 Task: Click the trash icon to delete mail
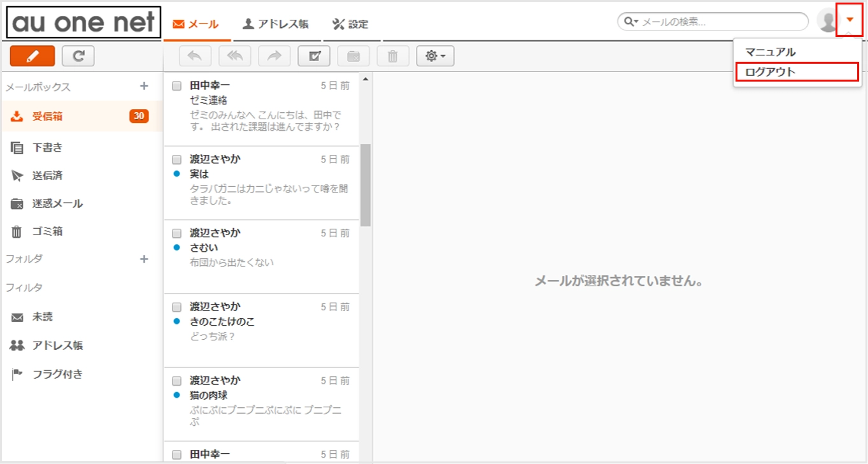point(393,56)
